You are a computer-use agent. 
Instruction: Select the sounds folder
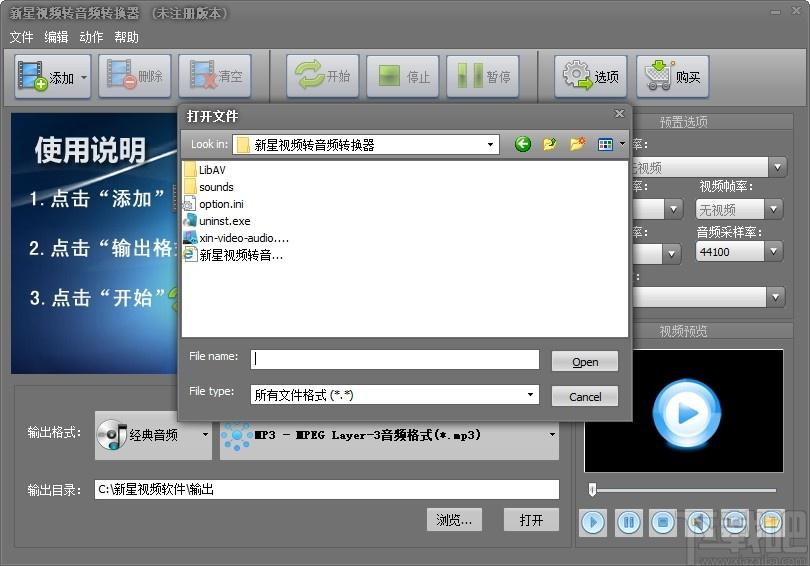click(209, 186)
